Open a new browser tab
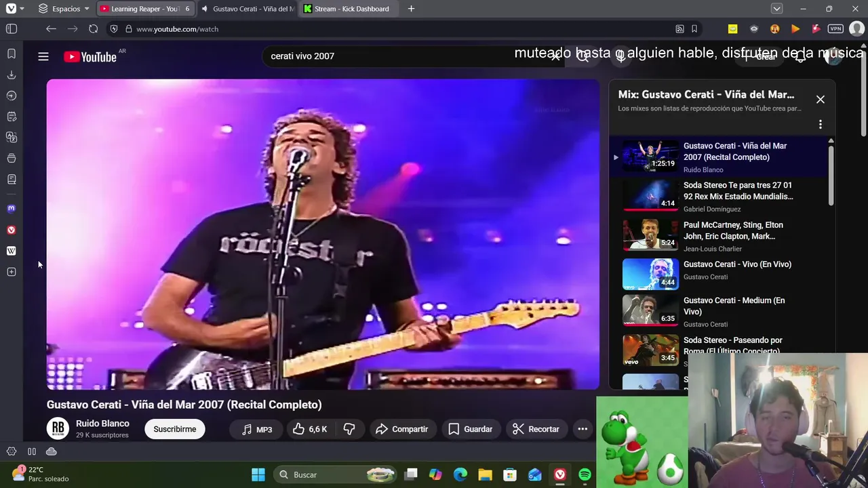868x488 pixels. 411,9
